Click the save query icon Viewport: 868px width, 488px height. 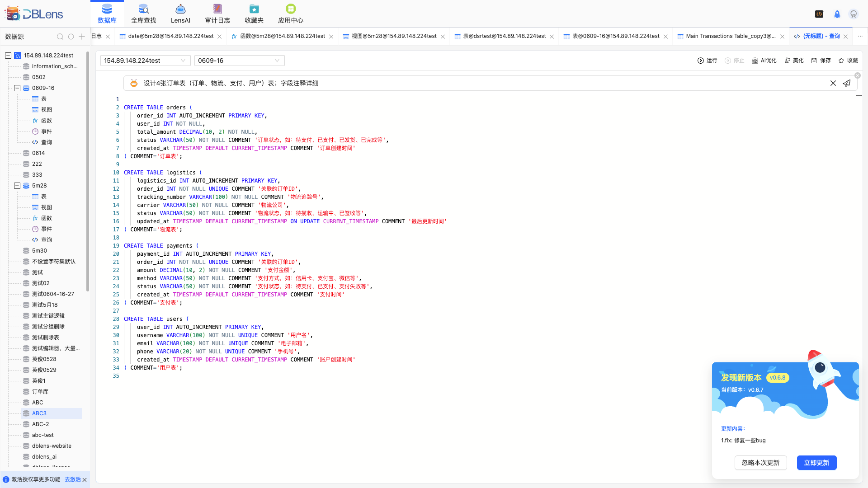click(x=814, y=61)
